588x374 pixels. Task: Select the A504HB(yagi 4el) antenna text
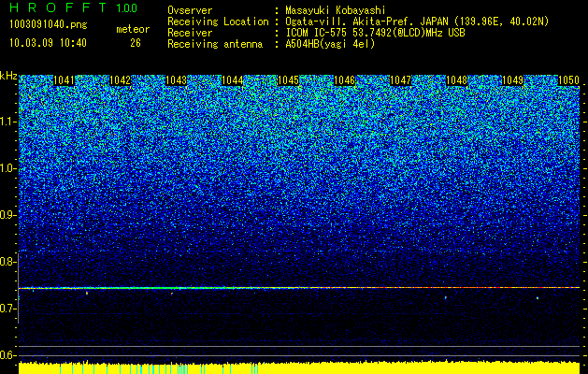(x=330, y=44)
